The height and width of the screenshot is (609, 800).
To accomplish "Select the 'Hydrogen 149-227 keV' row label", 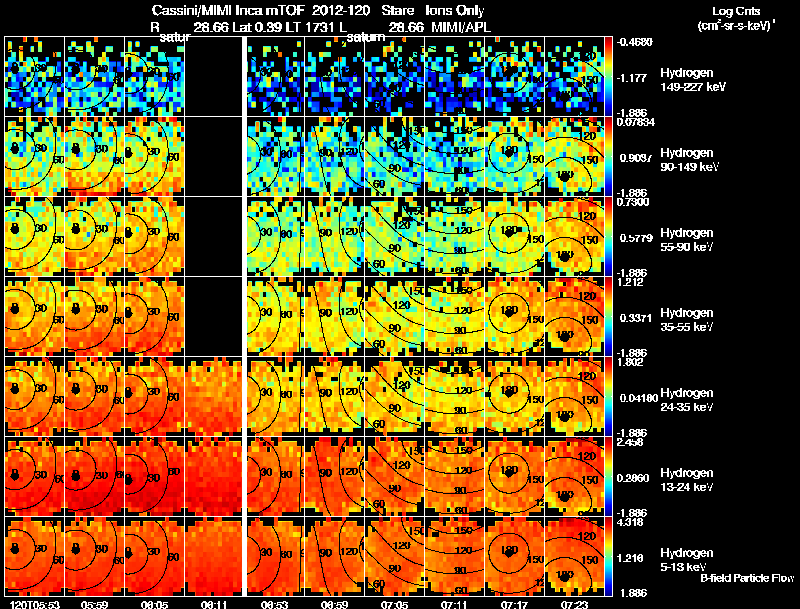I will coord(692,80).
